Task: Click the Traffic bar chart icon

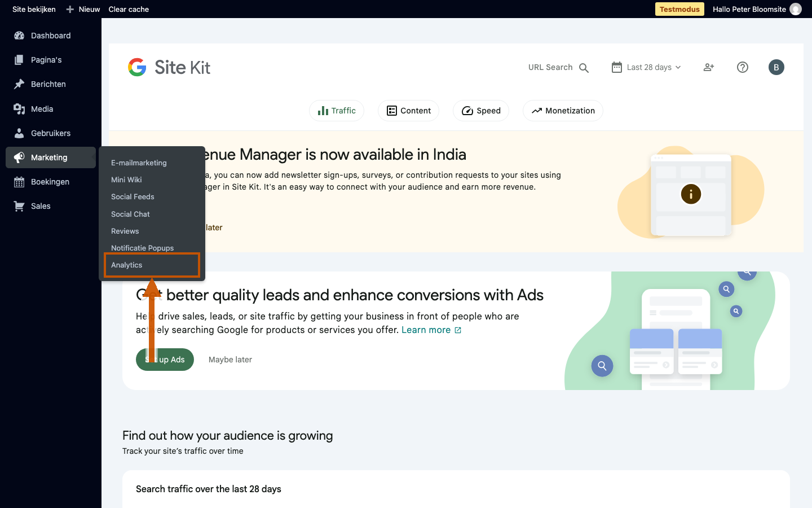Action: click(323, 111)
